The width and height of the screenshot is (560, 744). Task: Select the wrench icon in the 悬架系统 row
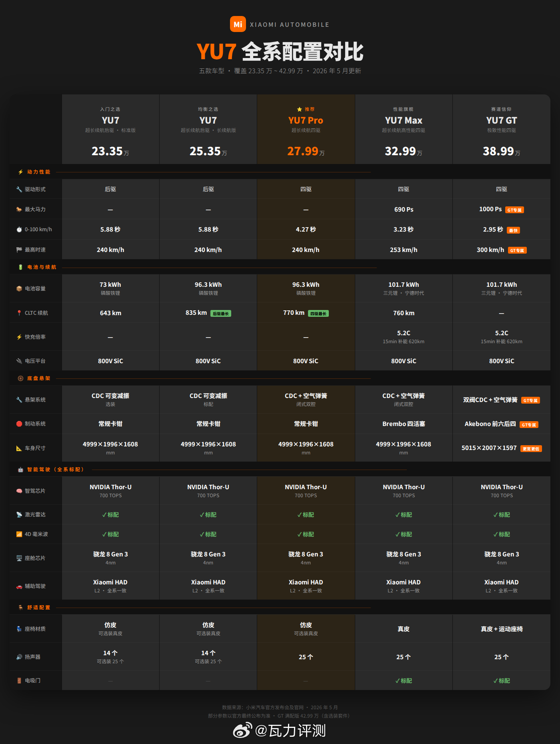point(19,400)
